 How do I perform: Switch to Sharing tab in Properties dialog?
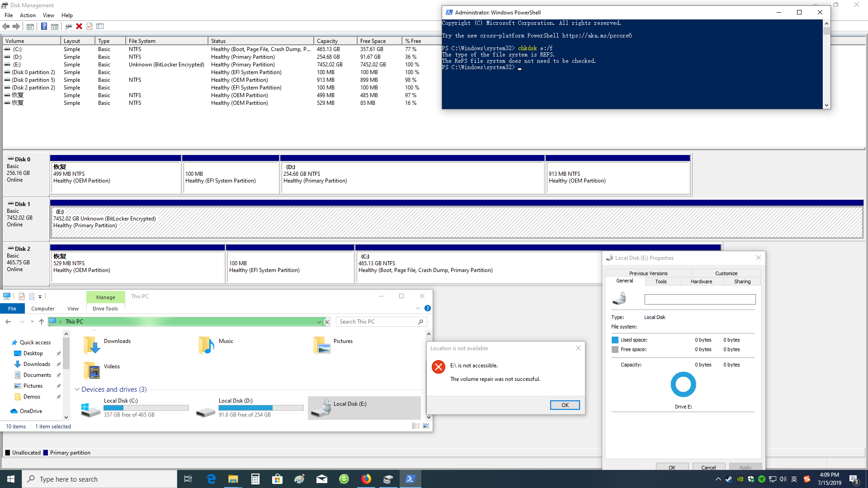(x=742, y=282)
